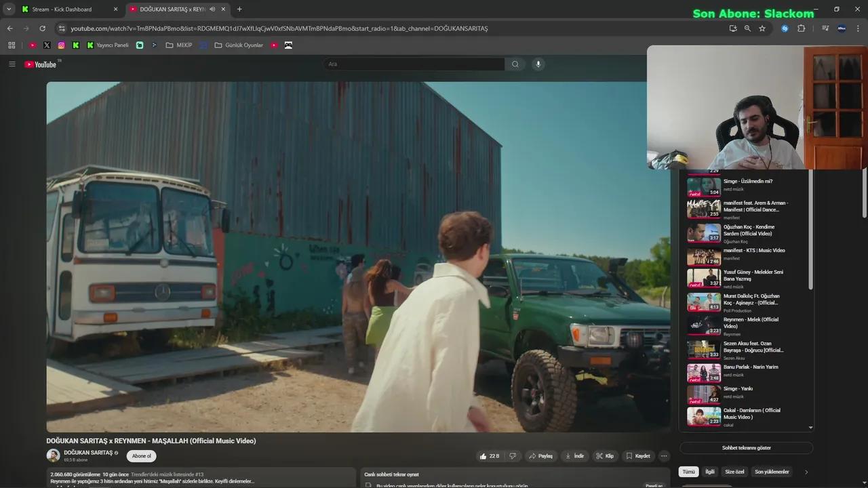Open the MEKİP bookmarks folder
This screenshot has height=488, width=868.
tap(179, 45)
